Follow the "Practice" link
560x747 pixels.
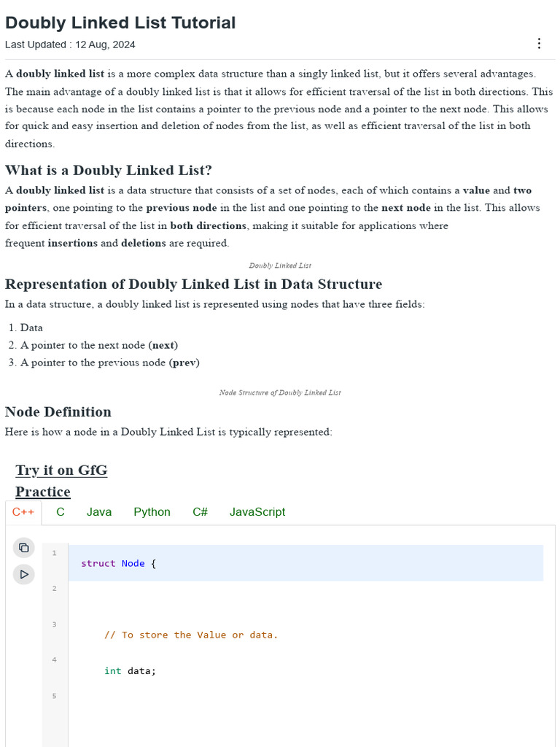[43, 492]
